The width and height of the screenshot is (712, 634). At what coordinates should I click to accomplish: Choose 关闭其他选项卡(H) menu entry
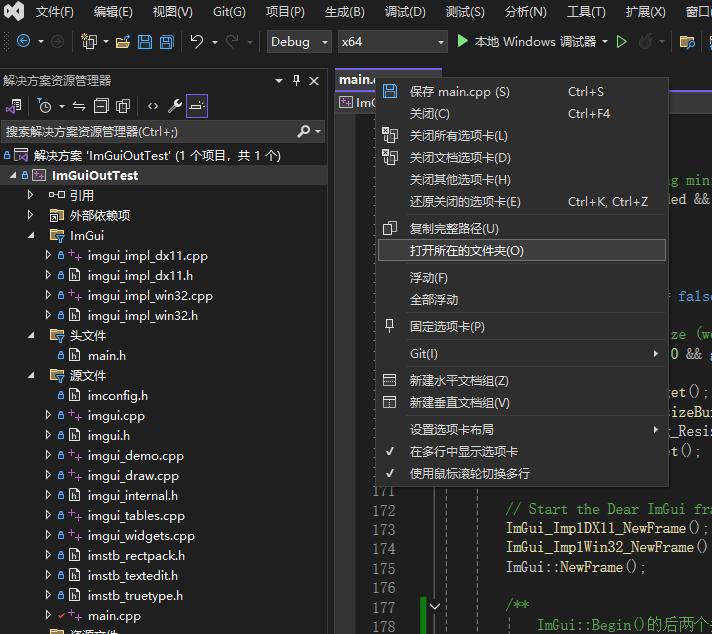pos(522,179)
